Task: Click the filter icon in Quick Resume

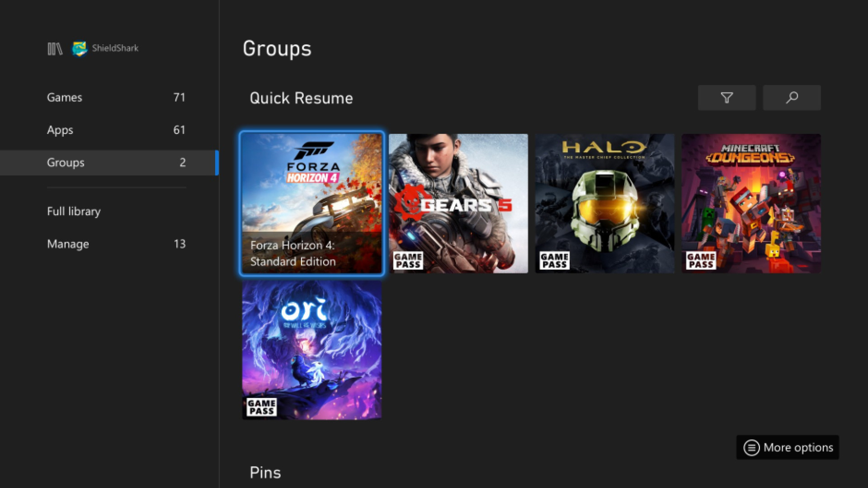Action: [726, 98]
